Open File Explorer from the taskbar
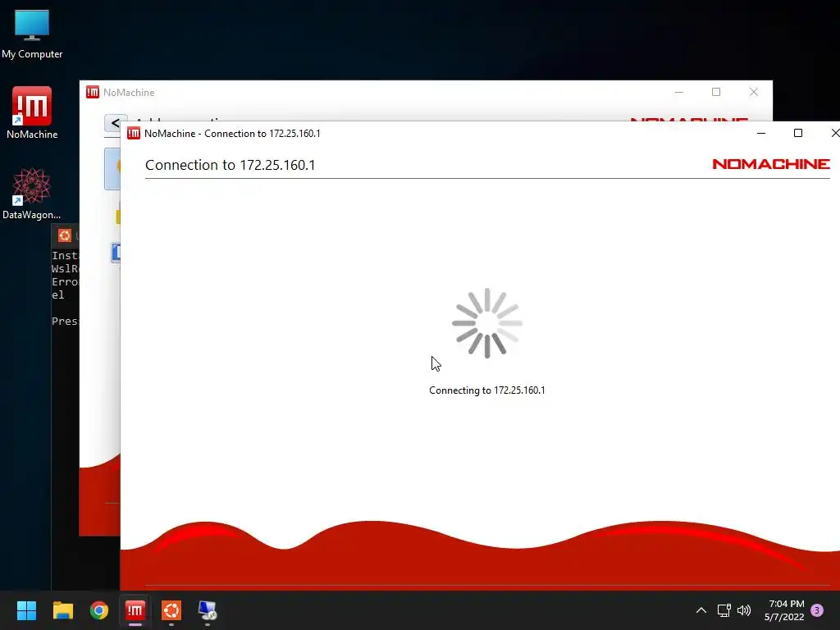840x630 pixels. tap(62, 610)
